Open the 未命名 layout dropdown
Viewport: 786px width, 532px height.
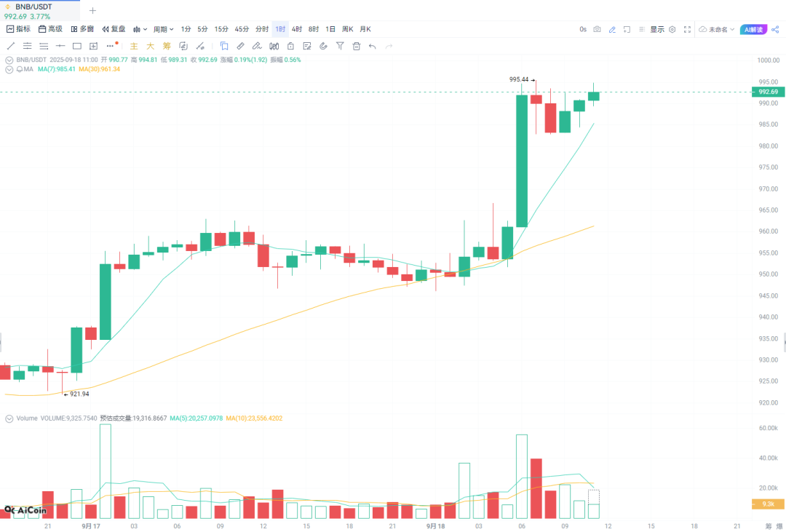[x=717, y=29]
